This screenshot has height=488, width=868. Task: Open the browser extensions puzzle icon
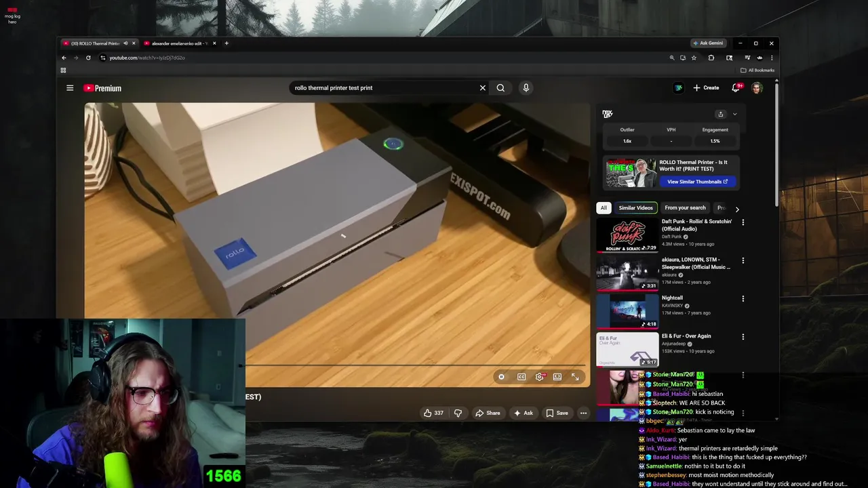click(x=711, y=58)
